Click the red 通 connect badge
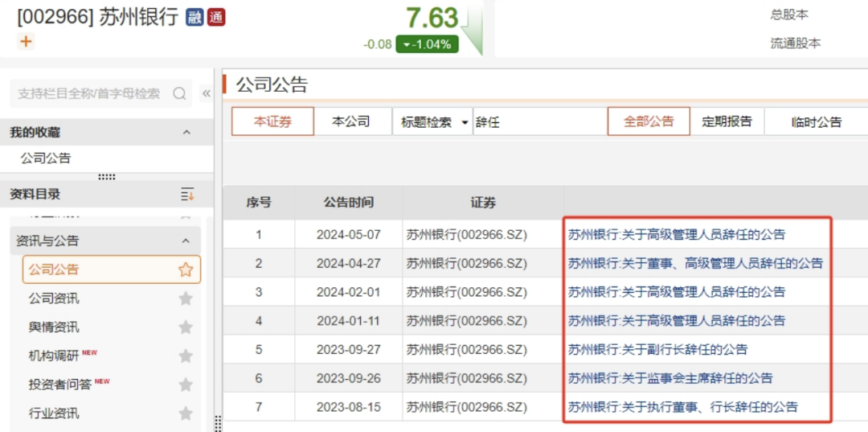The image size is (868, 432). pos(216,17)
